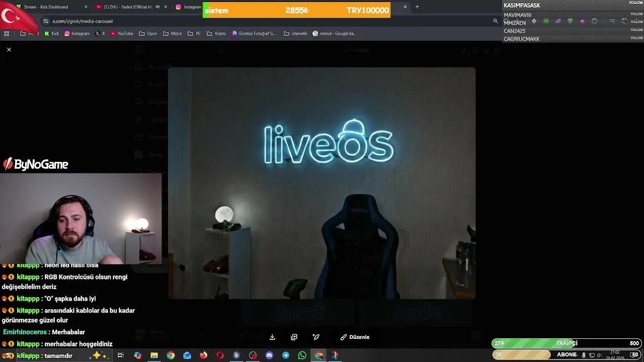Expand the Kripto bookmarks folder
644x362 pixels.
[x=216, y=34]
